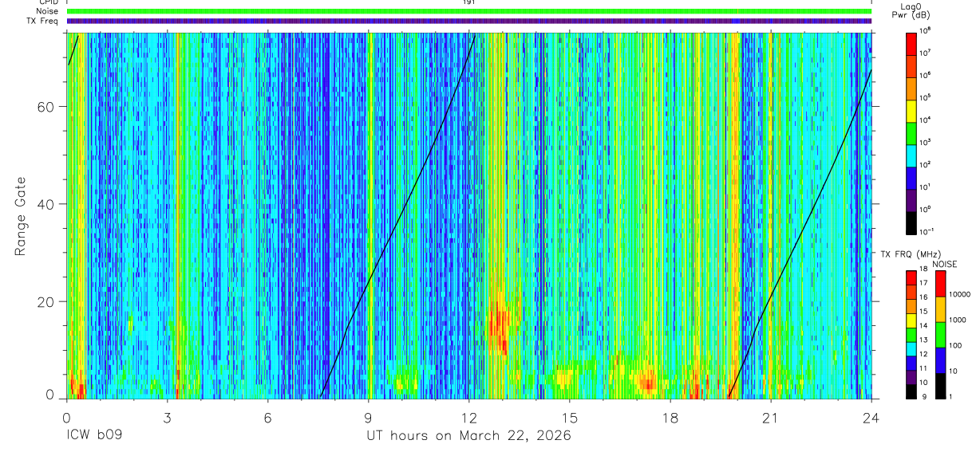Click the x-axis tick label '21'
The image size is (980, 452).
770,418
